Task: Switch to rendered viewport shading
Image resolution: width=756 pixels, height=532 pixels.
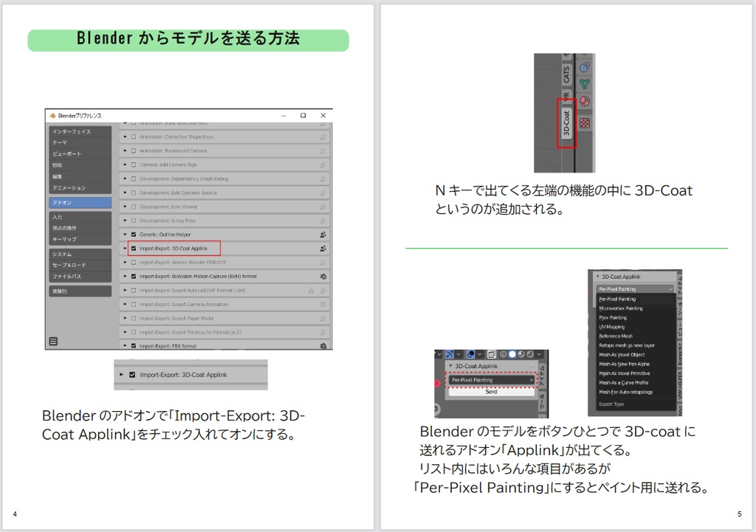Action: [530, 354]
